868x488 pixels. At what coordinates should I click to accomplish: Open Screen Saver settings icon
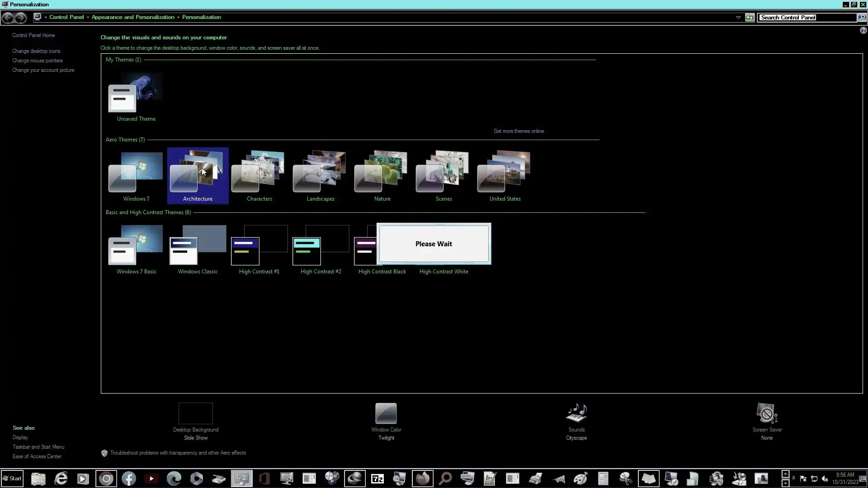click(767, 413)
